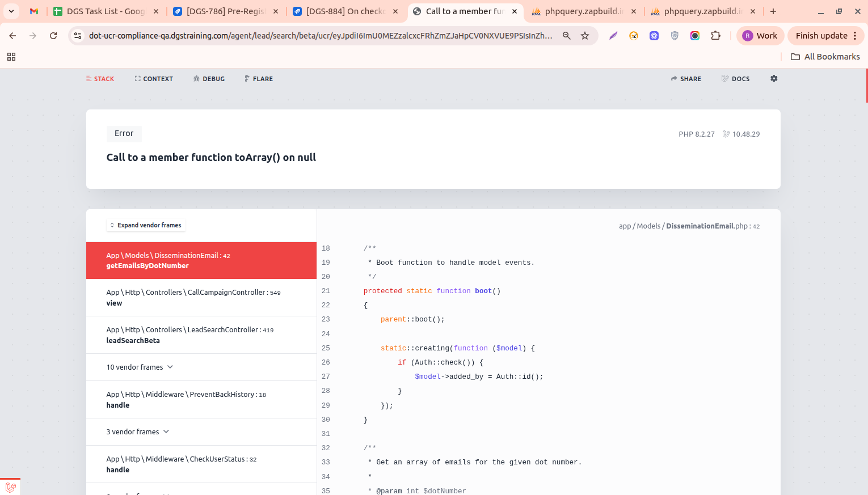Expand the 3 vendor frames group

tap(137, 431)
